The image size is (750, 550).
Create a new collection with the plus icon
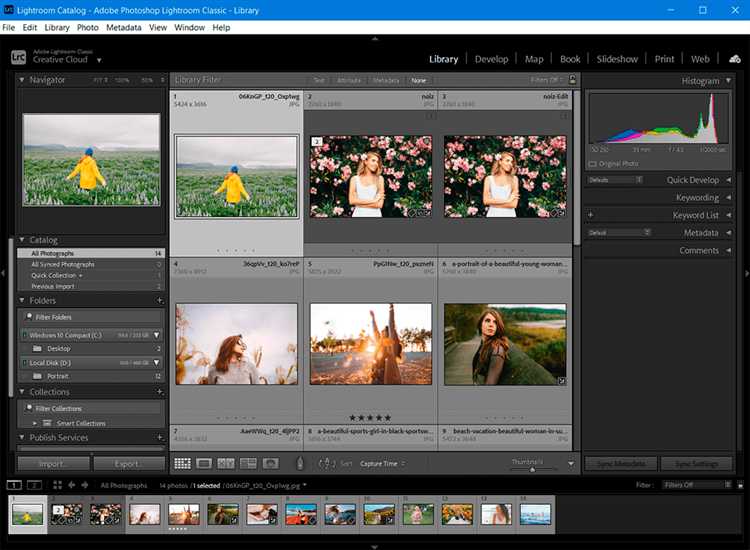(x=160, y=392)
